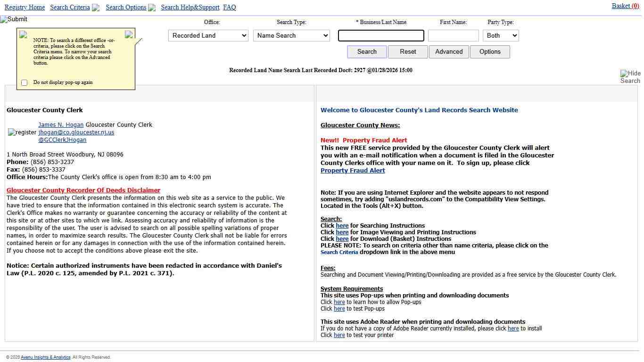Go to Registry Home in top menu
The image size is (644, 362).
25,7
